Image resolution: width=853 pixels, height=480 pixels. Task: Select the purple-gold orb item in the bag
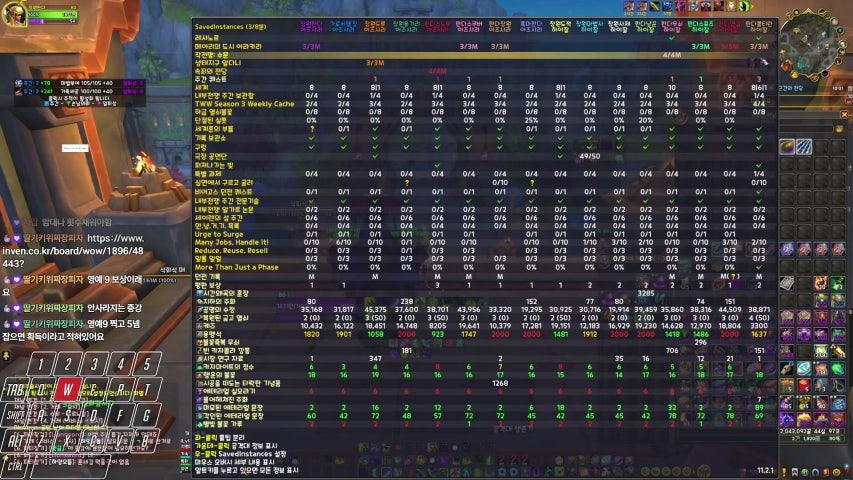tap(787, 146)
